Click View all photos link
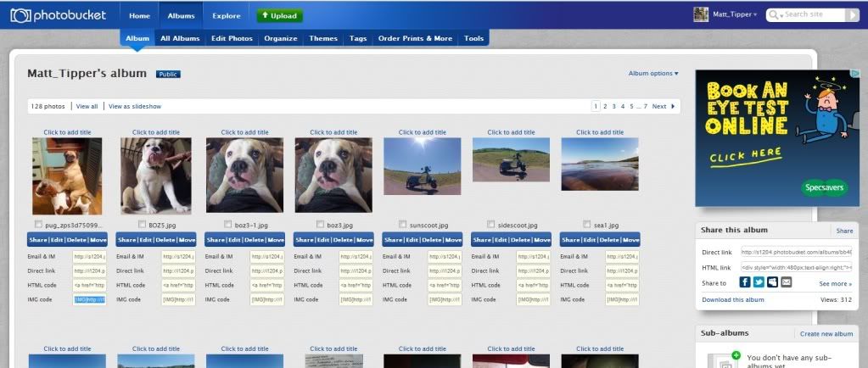 point(87,106)
